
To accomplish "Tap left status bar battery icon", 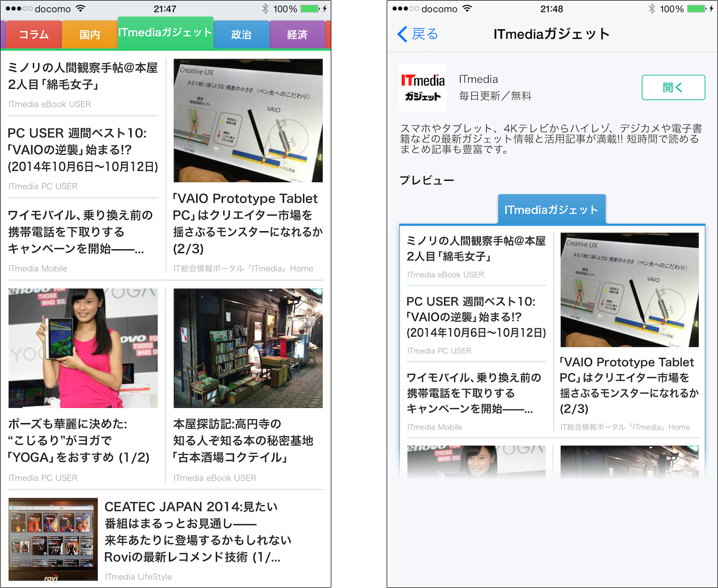I will click(x=310, y=9).
